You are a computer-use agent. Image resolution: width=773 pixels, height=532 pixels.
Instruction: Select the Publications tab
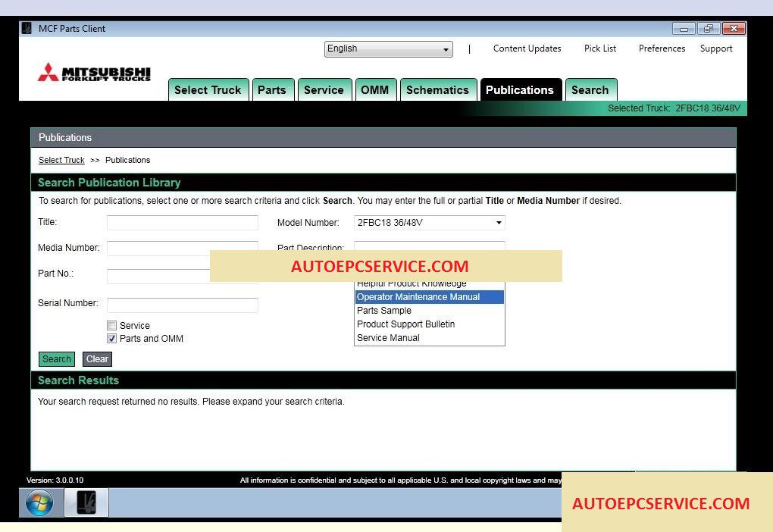[x=520, y=90]
